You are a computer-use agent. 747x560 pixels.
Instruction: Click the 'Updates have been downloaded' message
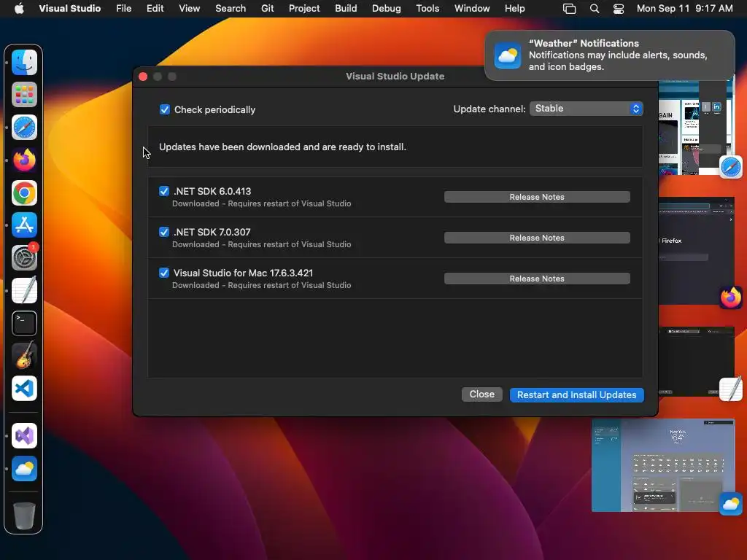coord(282,147)
